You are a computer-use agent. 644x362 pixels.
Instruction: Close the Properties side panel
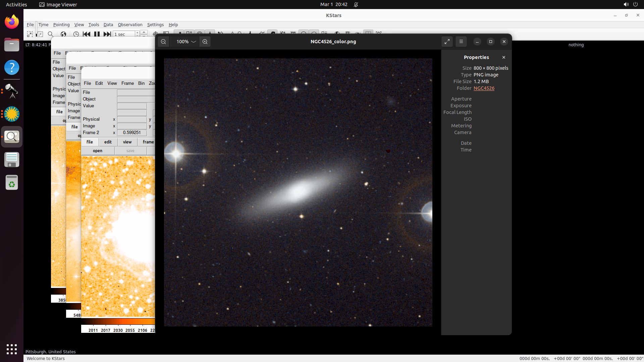pyautogui.click(x=503, y=57)
